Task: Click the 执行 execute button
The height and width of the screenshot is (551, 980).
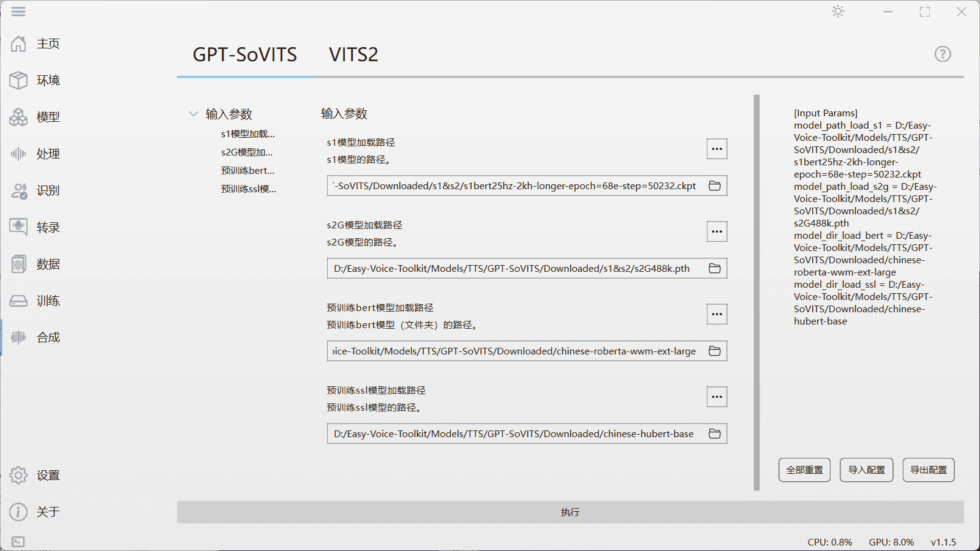Action: (570, 512)
